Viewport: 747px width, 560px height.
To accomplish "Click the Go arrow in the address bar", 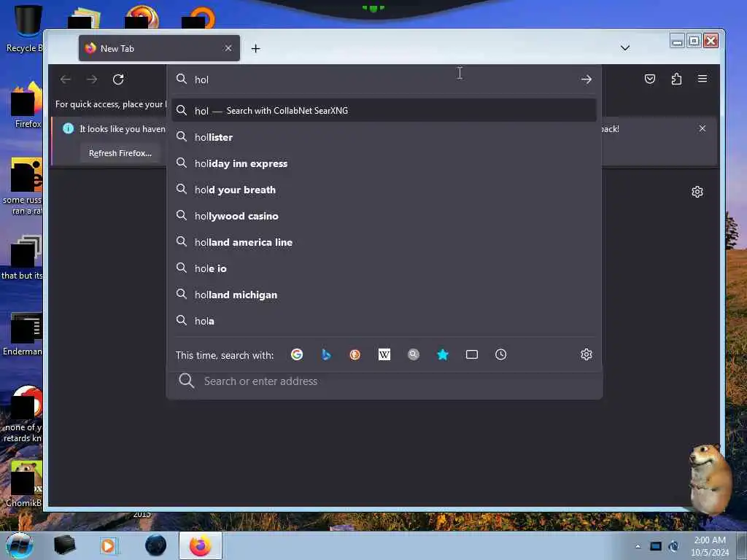I will pyautogui.click(x=587, y=79).
